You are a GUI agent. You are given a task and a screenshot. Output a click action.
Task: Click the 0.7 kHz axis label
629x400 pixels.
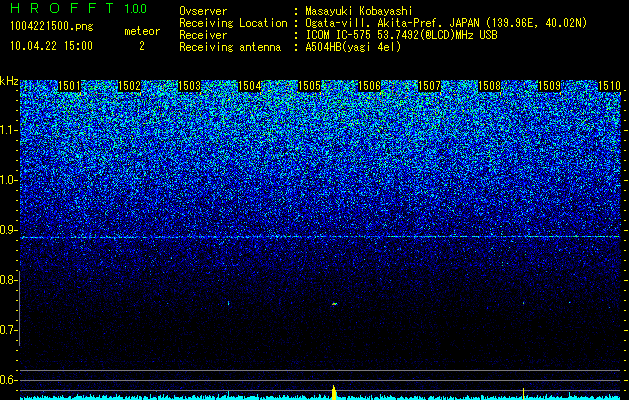click(8, 330)
